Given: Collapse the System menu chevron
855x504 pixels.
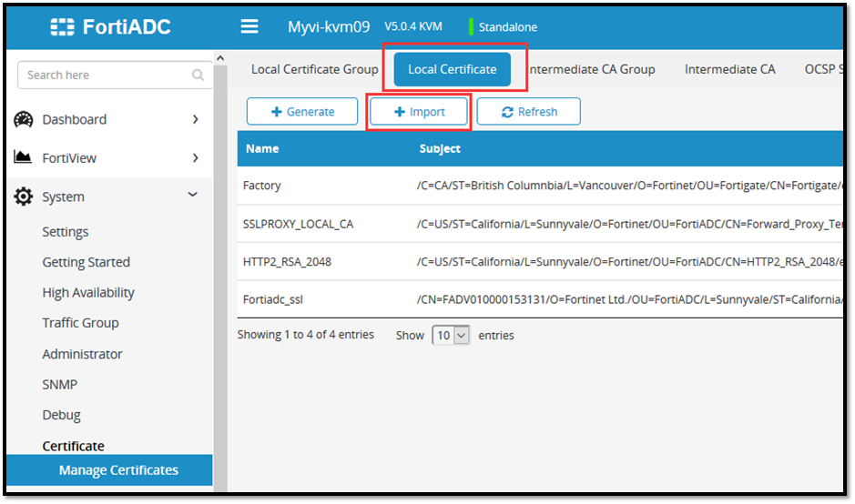Looking at the screenshot, I should tap(192, 195).
